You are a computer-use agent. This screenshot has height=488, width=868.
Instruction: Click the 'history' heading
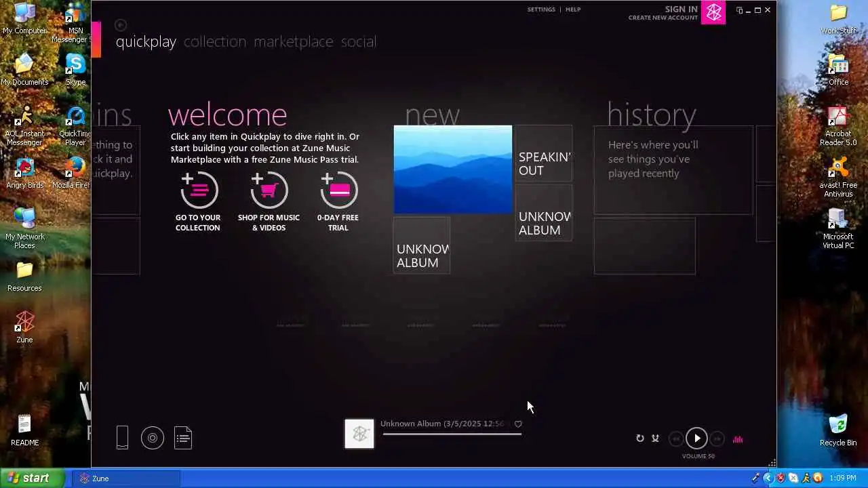(652, 115)
